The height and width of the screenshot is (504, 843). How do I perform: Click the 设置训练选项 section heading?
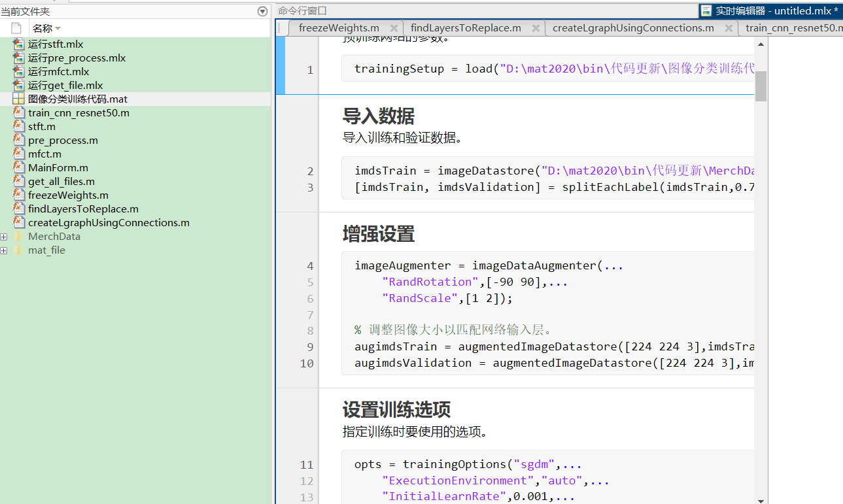click(x=396, y=410)
